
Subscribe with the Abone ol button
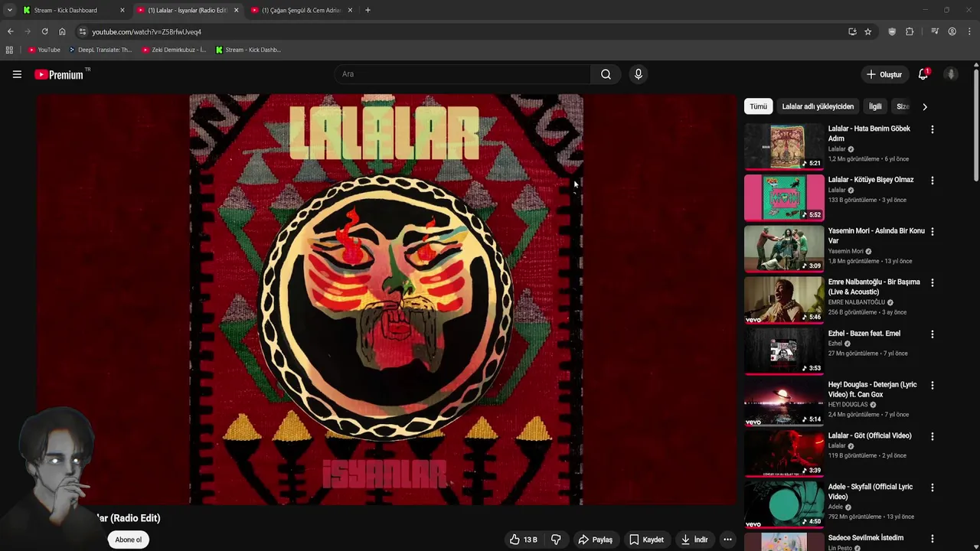coord(128,540)
